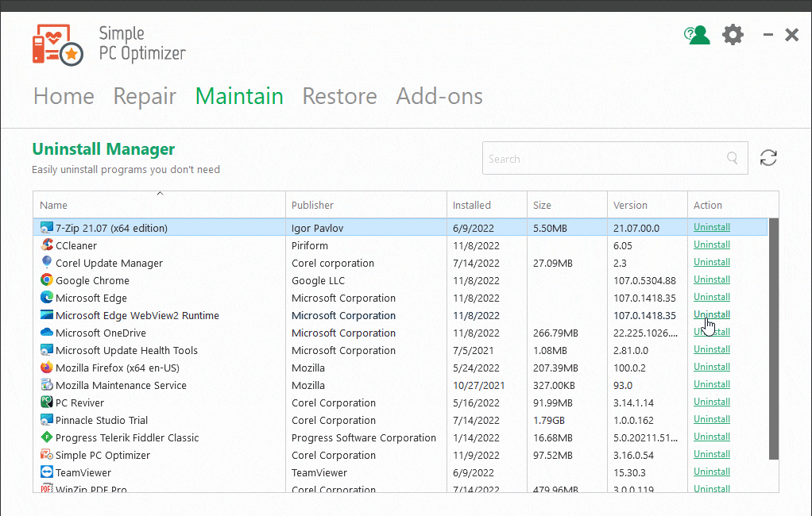Click the Mozilla Maintenance Service icon

tap(47, 385)
